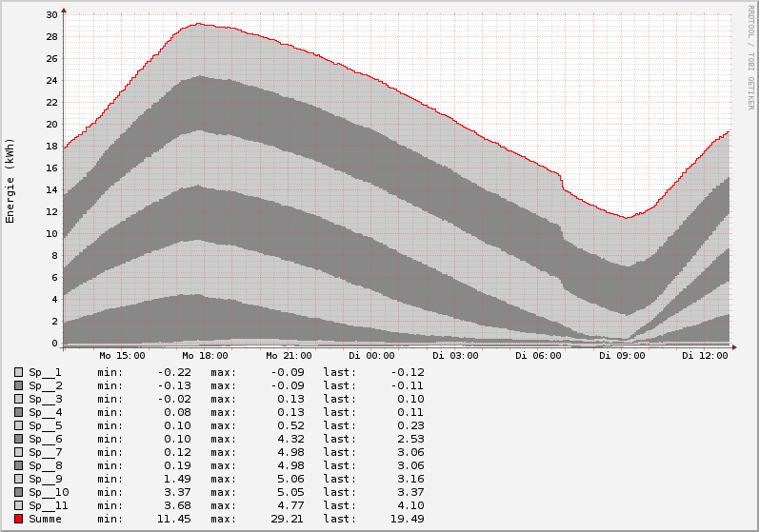Viewport: 759px width, 532px height.
Task: Click the red Summe legend swatch
Action: 18,519
